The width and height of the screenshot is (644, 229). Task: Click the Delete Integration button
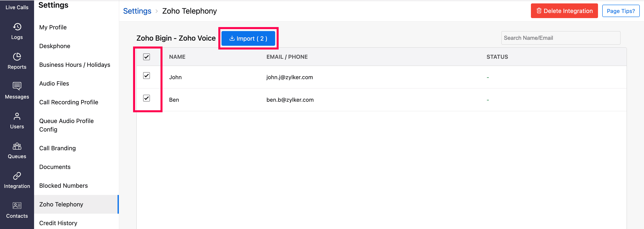(564, 11)
